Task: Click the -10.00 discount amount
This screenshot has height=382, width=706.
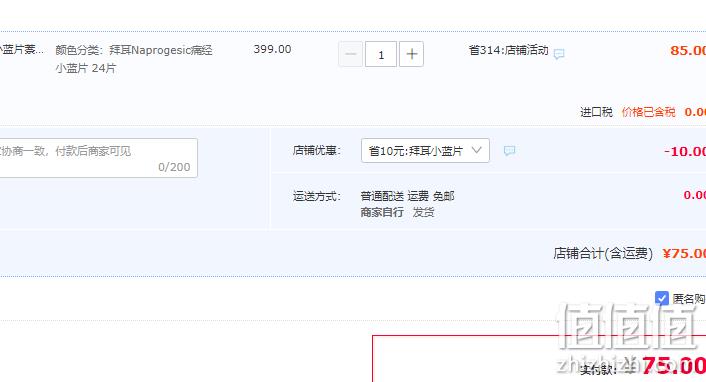Action: [x=685, y=151]
